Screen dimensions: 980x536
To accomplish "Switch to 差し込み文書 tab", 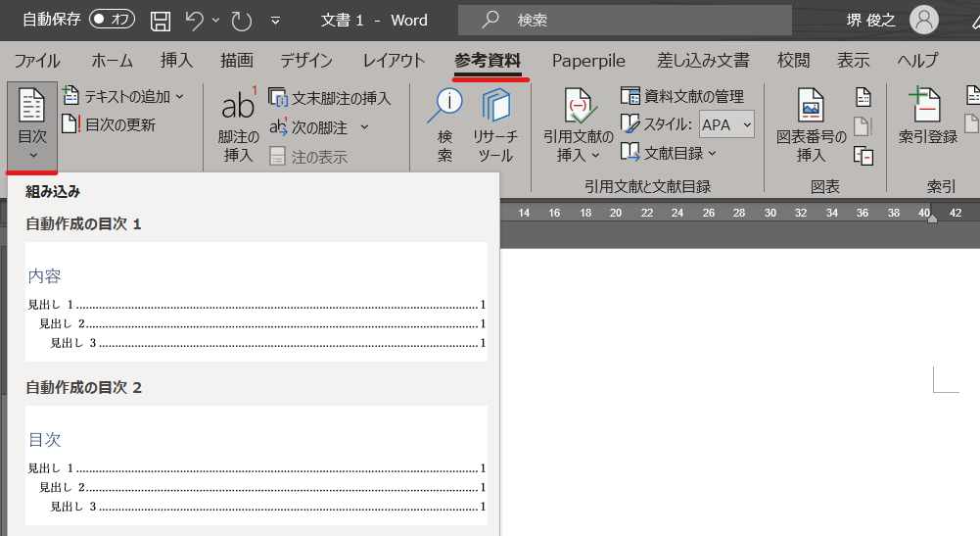I will pos(703,61).
